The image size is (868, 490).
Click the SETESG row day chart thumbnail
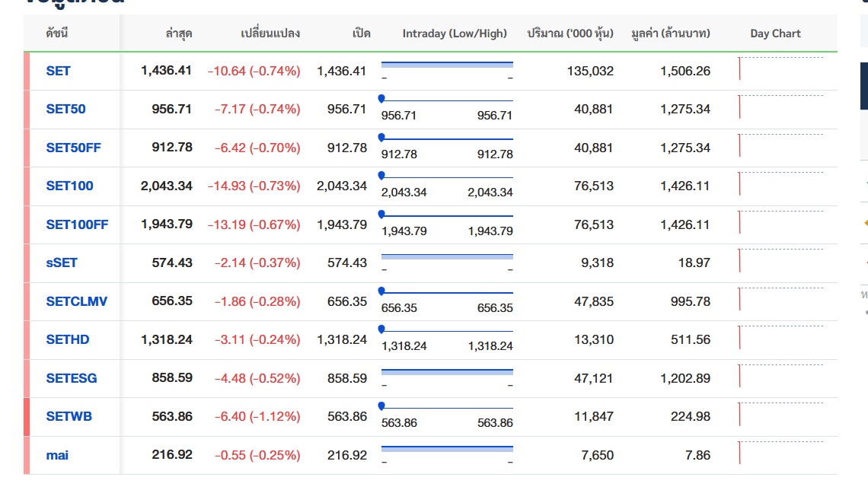click(x=780, y=377)
